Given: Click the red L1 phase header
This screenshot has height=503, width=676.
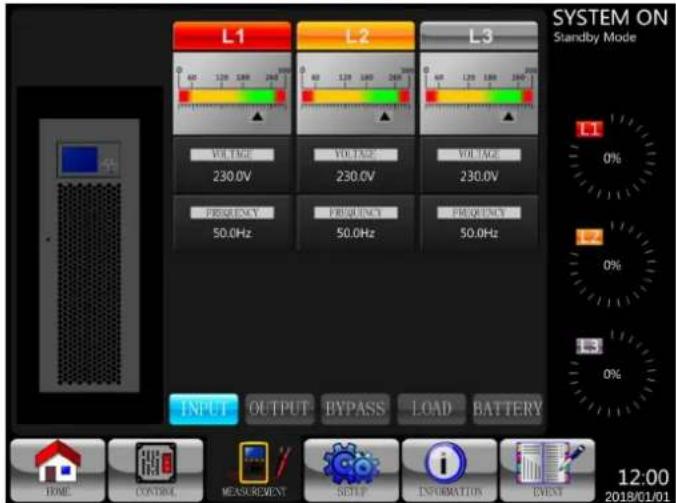Looking at the screenshot, I should [232, 36].
